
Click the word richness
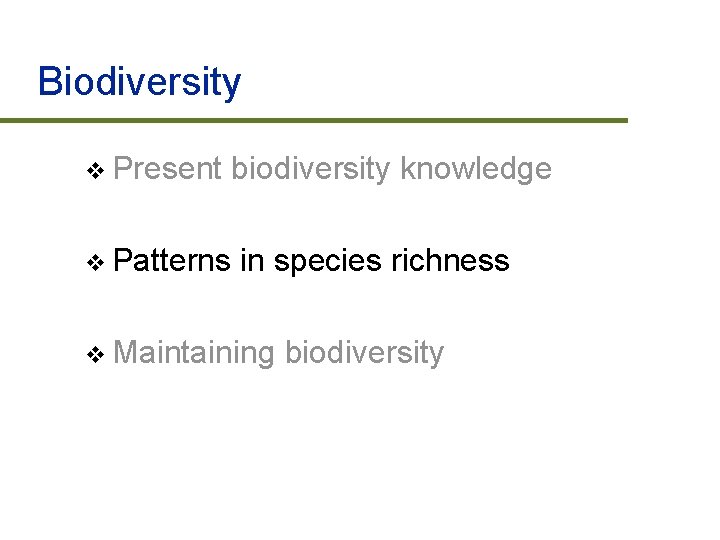[450, 261]
